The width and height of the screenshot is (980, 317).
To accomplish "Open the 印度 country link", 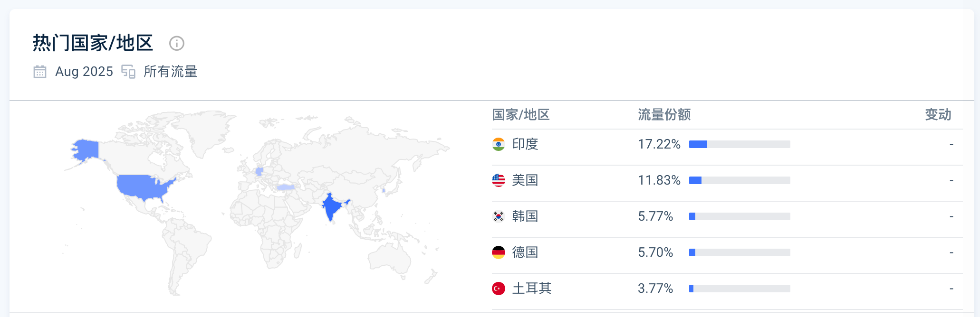I will (525, 144).
